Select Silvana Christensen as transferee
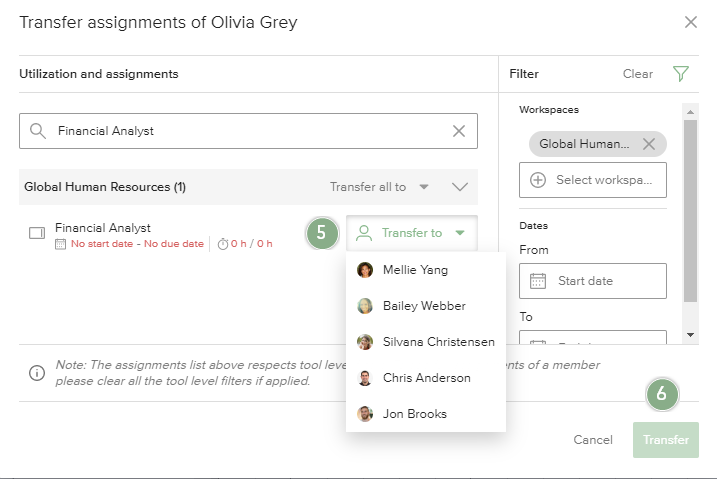This screenshot has width=717, height=479. 426,342
